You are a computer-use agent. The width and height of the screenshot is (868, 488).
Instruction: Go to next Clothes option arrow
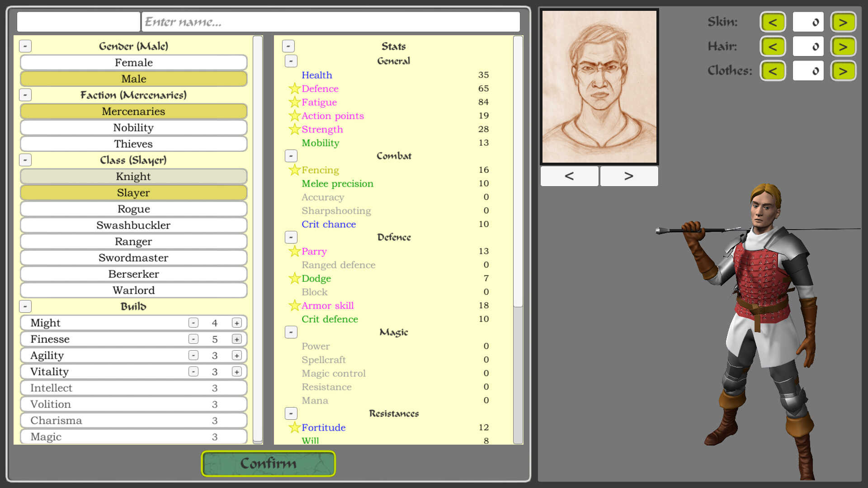point(843,71)
